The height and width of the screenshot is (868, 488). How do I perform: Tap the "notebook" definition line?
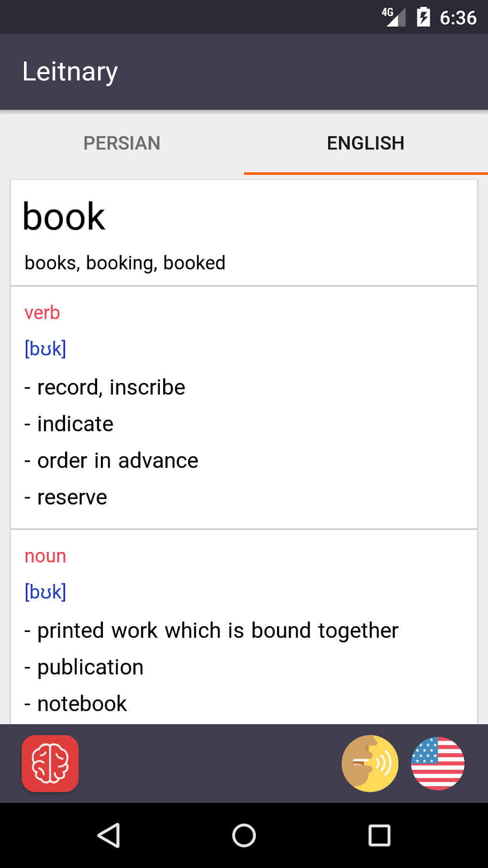(x=82, y=704)
